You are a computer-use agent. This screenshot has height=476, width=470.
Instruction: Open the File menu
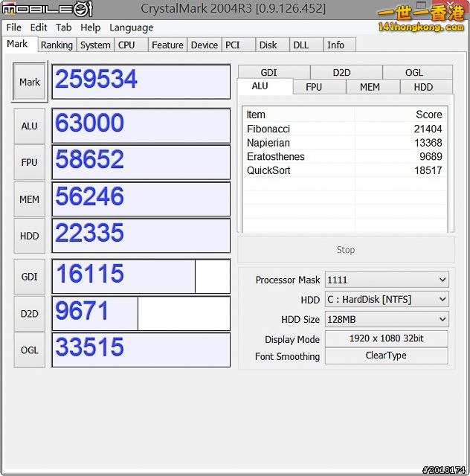13,28
